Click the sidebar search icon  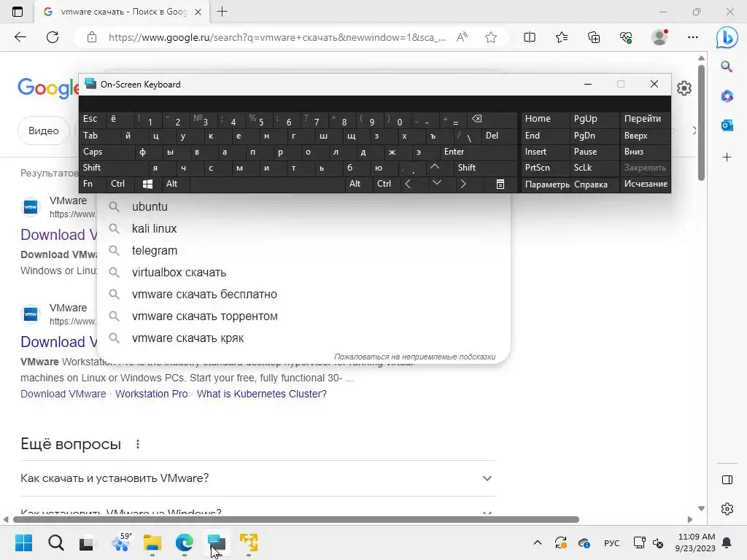727,66
